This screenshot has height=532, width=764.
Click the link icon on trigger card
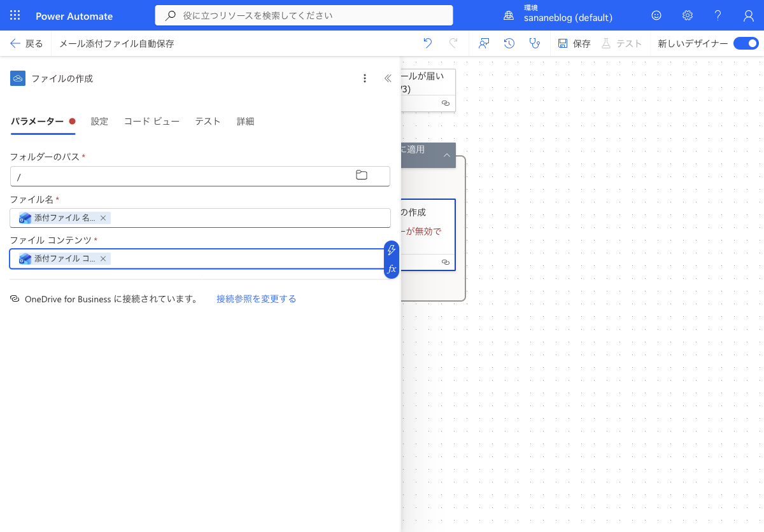coord(446,102)
